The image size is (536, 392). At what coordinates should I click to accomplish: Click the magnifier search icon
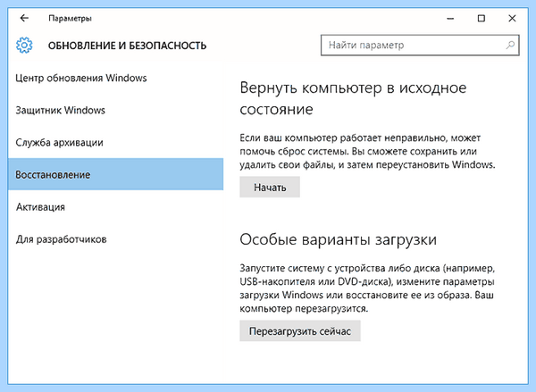[x=510, y=45]
